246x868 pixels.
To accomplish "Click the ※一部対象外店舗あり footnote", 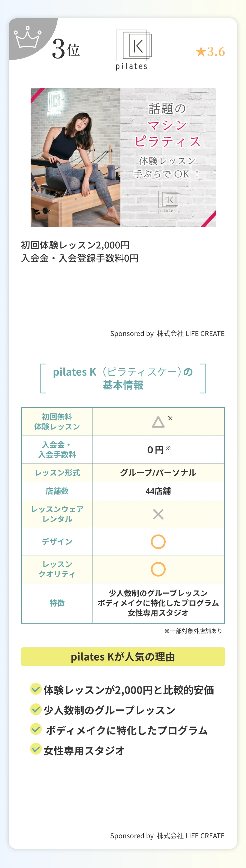I will coord(193,631).
